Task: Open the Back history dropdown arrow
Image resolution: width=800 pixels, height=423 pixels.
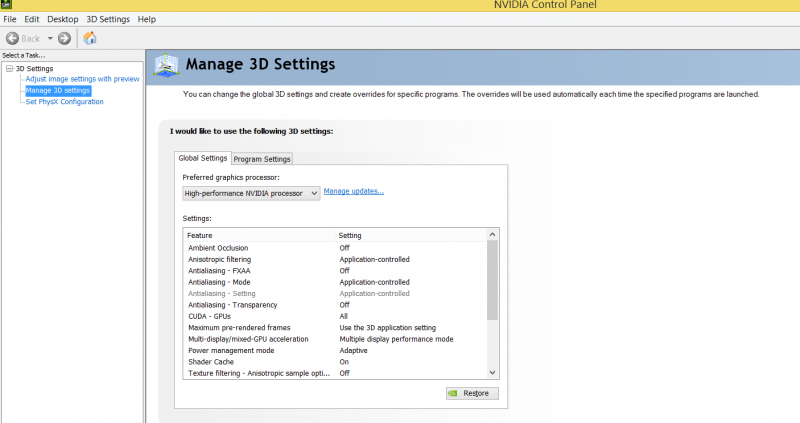Action: pos(50,38)
